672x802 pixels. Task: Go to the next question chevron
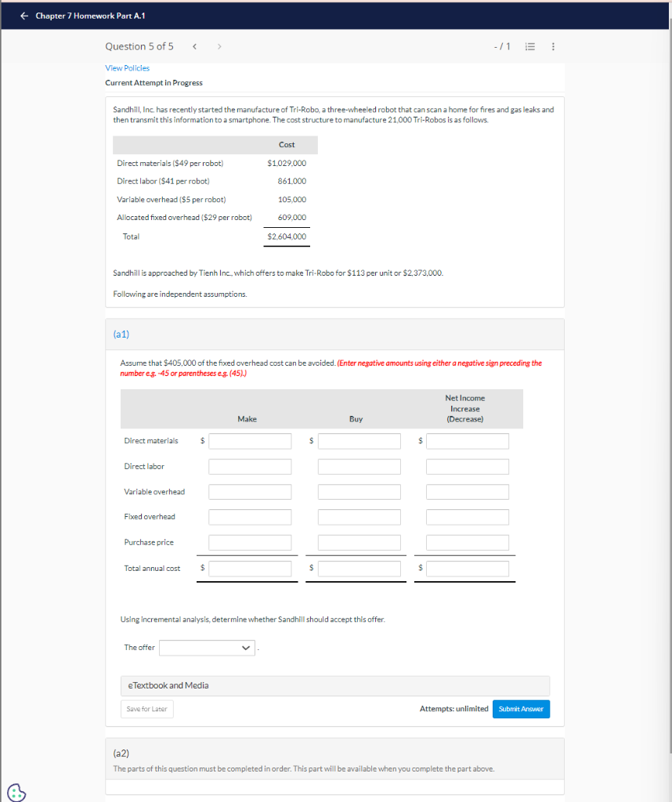(219, 46)
